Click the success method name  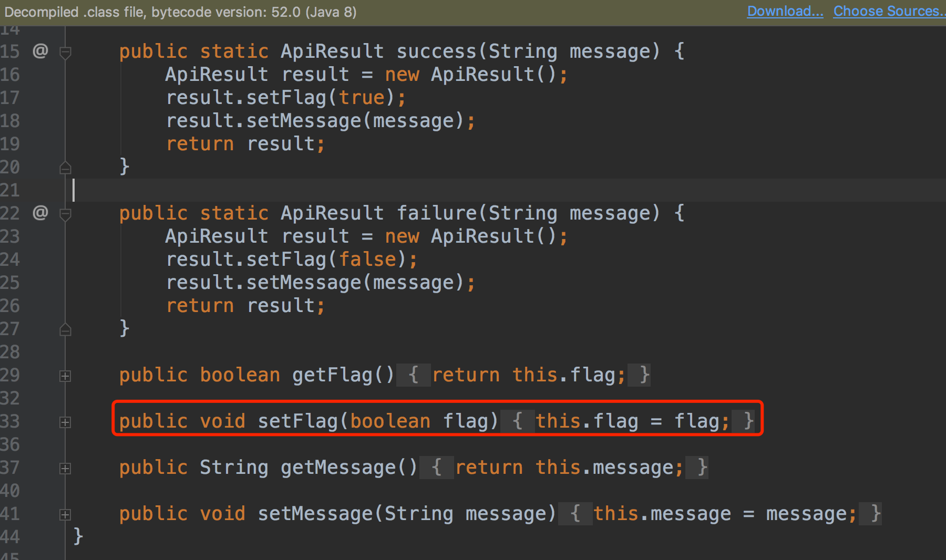[437, 51]
